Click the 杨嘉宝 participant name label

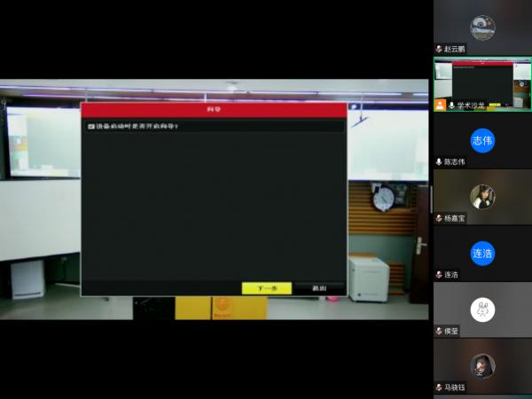[455, 218]
